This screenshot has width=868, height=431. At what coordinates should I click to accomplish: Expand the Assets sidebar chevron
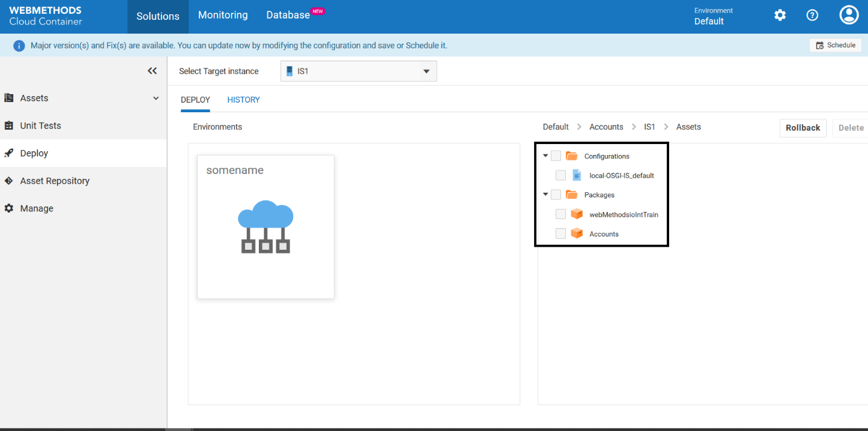coord(156,98)
